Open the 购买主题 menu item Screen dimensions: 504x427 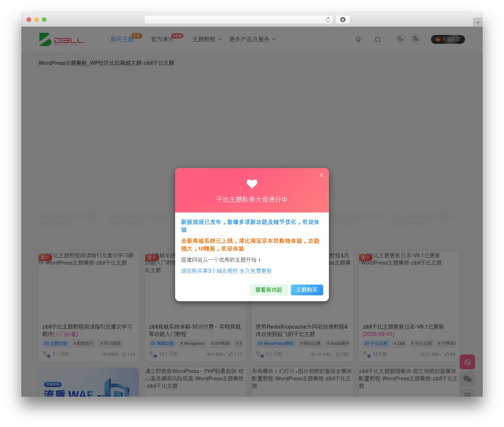122,39
